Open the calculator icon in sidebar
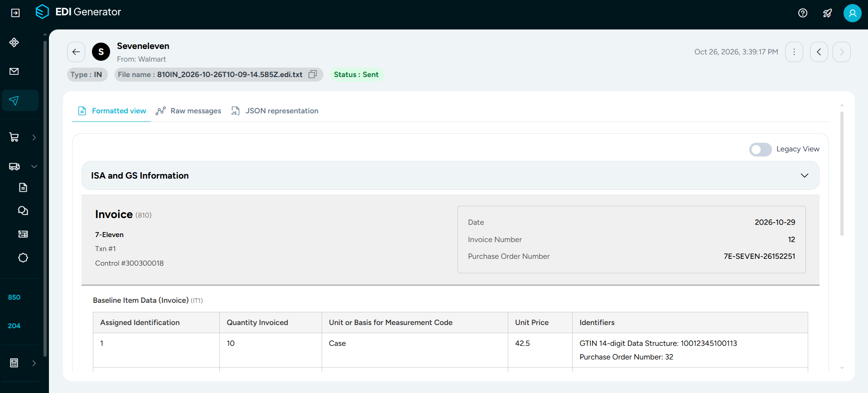 tap(14, 363)
